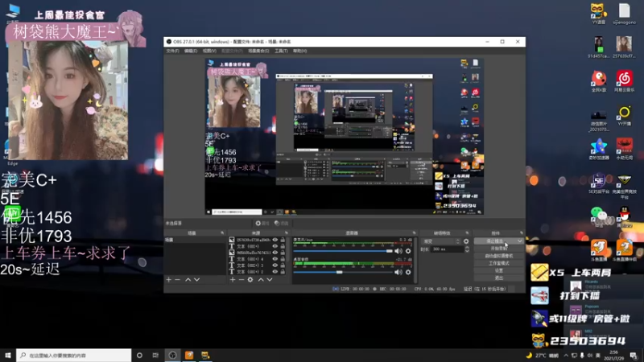Add a new source with the Sources panel plus icon
The image size is (644, 362).
(x=233, y=279)
